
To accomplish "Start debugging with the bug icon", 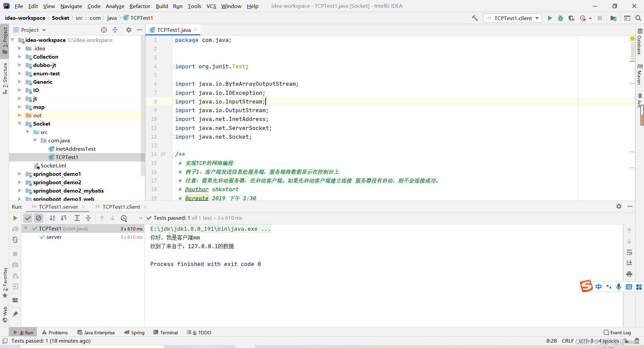I will 560,18.
